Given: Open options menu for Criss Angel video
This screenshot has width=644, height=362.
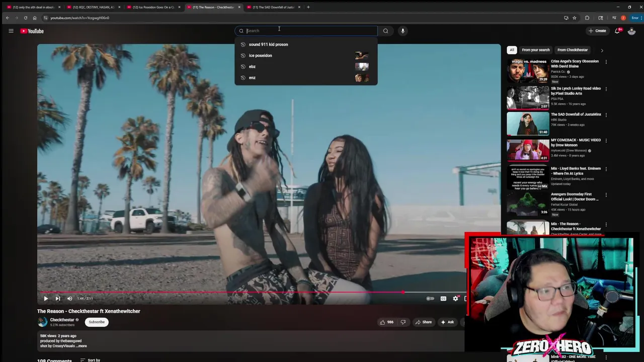Looking at the screenshot, I should [606, 62].
